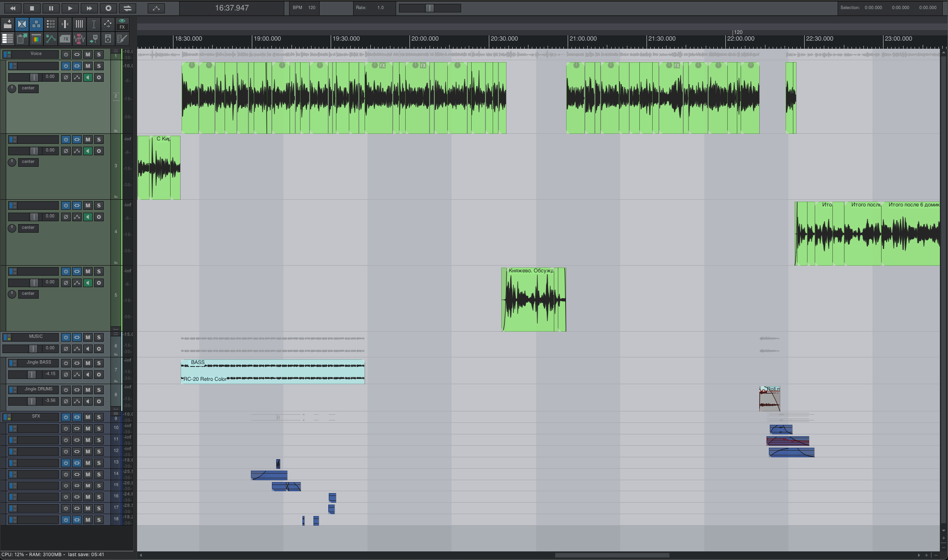This screenshot has width=948, height=560.
Task: Click the clipboard paste toolbar icon
Action: (x=22, y=39)
